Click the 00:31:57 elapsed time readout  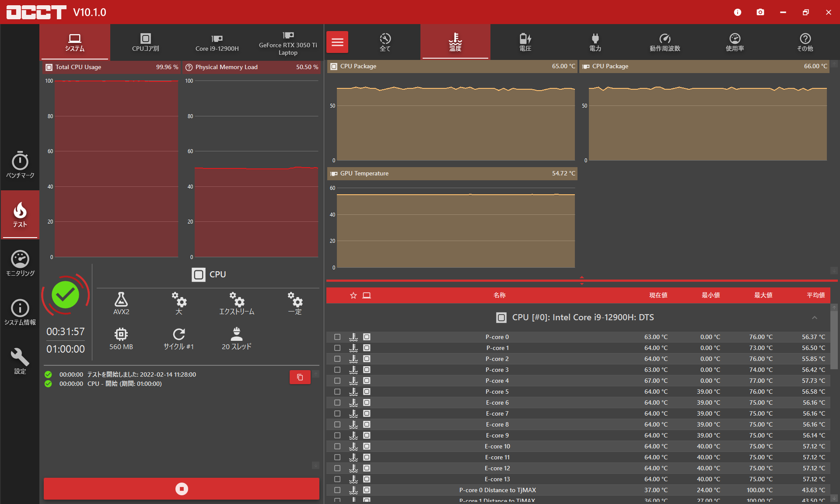coord(66,332)
